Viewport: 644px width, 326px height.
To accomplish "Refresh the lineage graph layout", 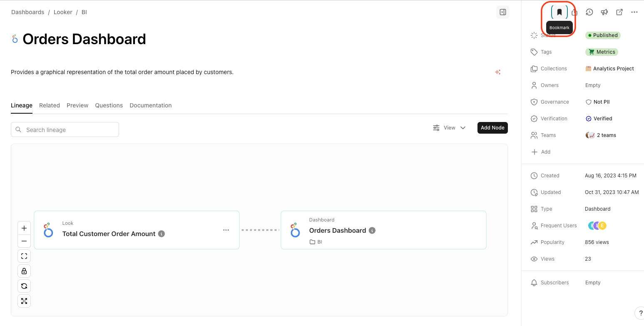I will click(x=24, y=286).
